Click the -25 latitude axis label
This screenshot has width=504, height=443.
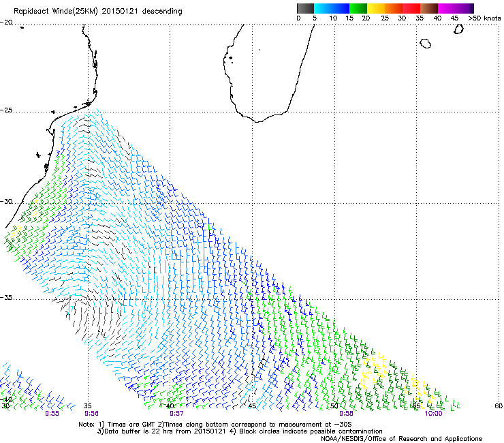[6, 110]
